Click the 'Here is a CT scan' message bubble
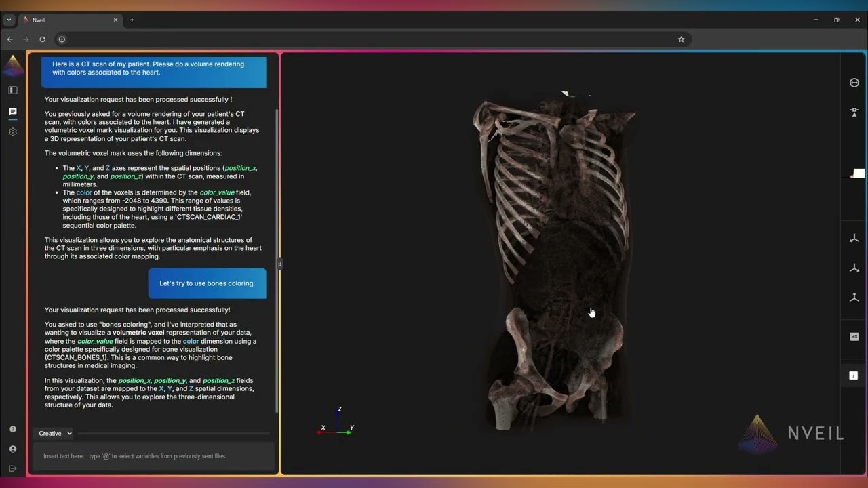 pos(154,71)
